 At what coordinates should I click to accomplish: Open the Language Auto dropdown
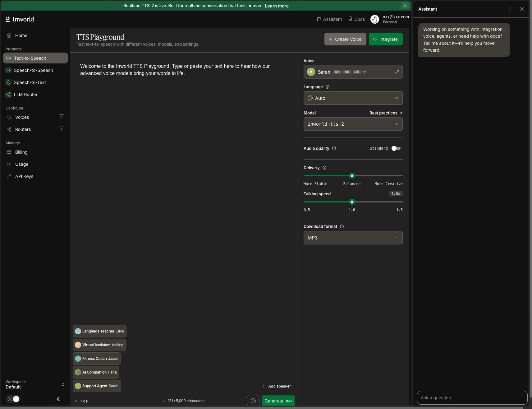[x=353, y=98]
